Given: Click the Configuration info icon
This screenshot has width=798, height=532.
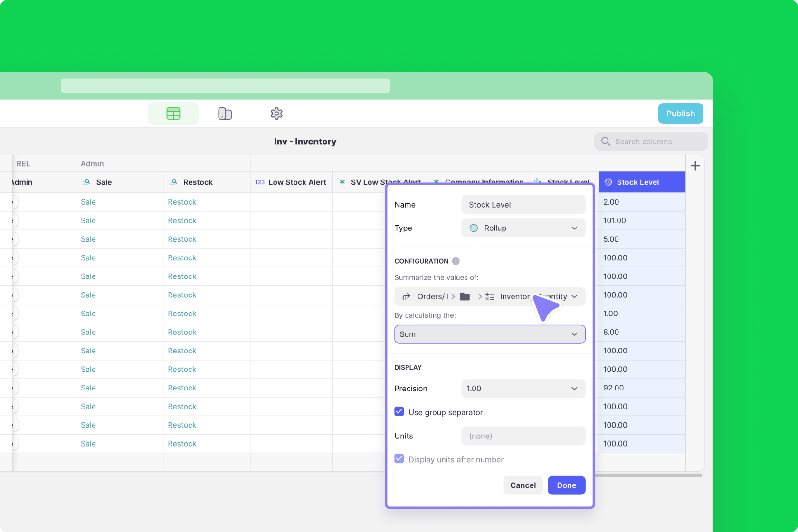Looking at the screenshot, I should (456, 261).
